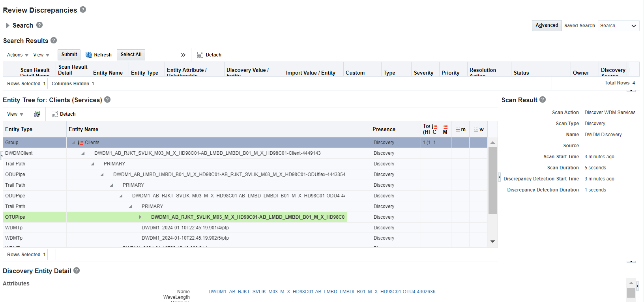This screenshot has width=644, height=302.
Task: Expand the highlighted OTUPipe node
Action: click(140, 217)
